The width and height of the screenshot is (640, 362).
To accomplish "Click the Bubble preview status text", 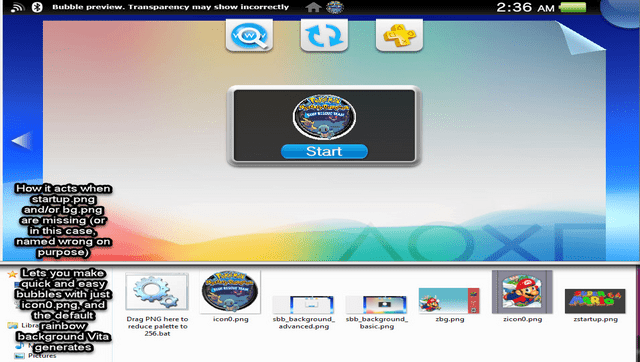I will tap(171, 7).
